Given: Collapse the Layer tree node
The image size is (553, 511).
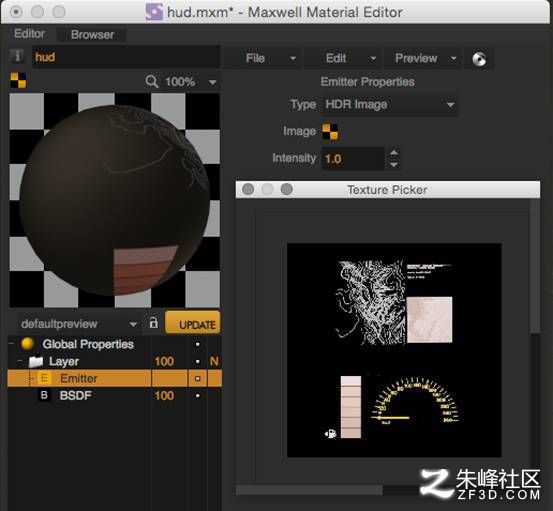Looking at the screenshot, I should tap(20, 360).
